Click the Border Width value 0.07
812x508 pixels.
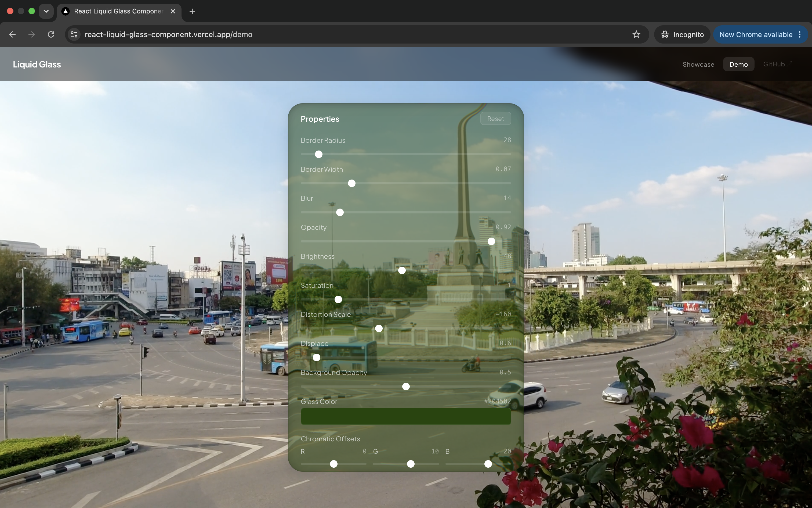tap(503, 169)
